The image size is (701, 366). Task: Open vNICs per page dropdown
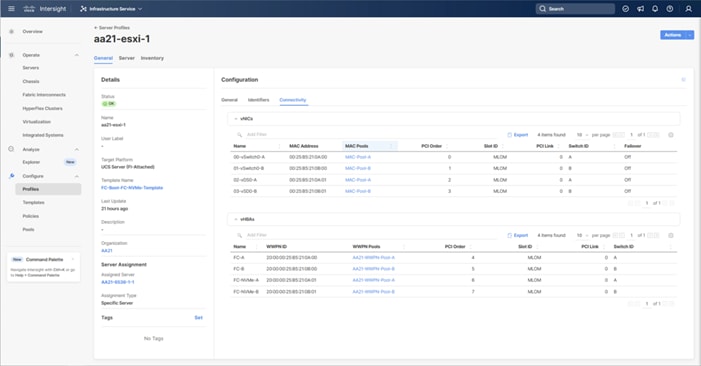pos(582,135)
